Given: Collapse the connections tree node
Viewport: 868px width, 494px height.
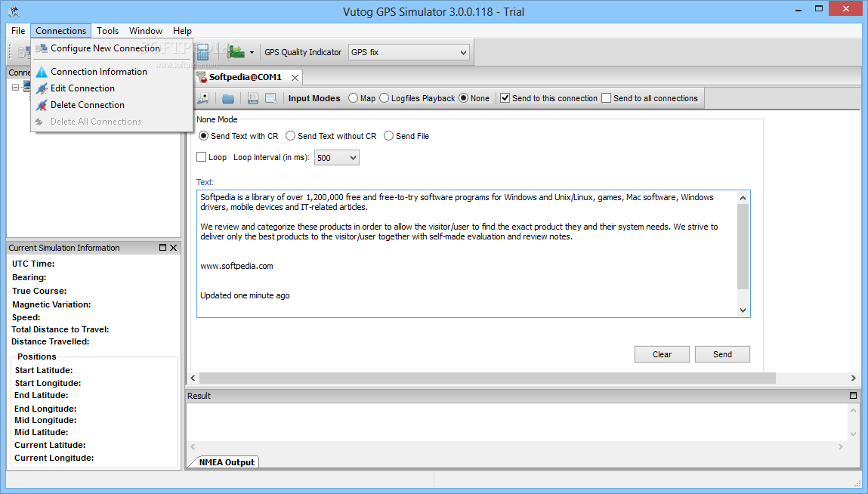Looking at the screenshot, I should [16, 87].
